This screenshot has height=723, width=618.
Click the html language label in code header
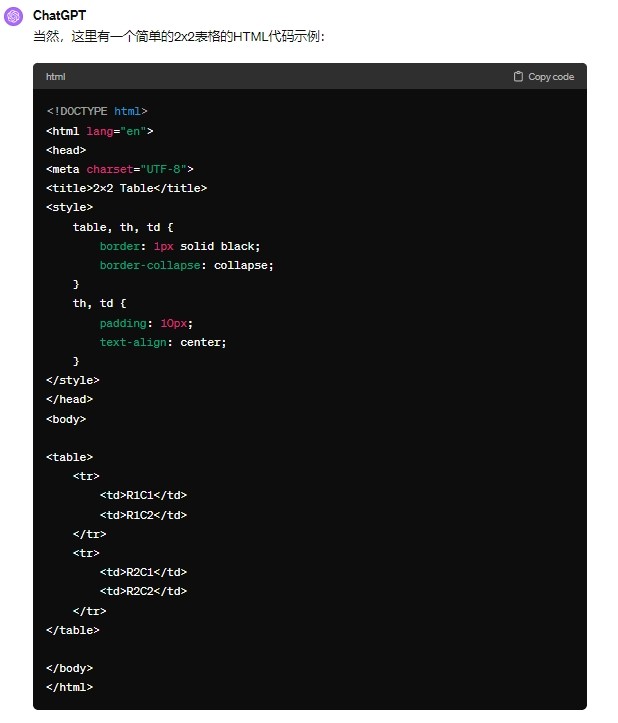55,77
